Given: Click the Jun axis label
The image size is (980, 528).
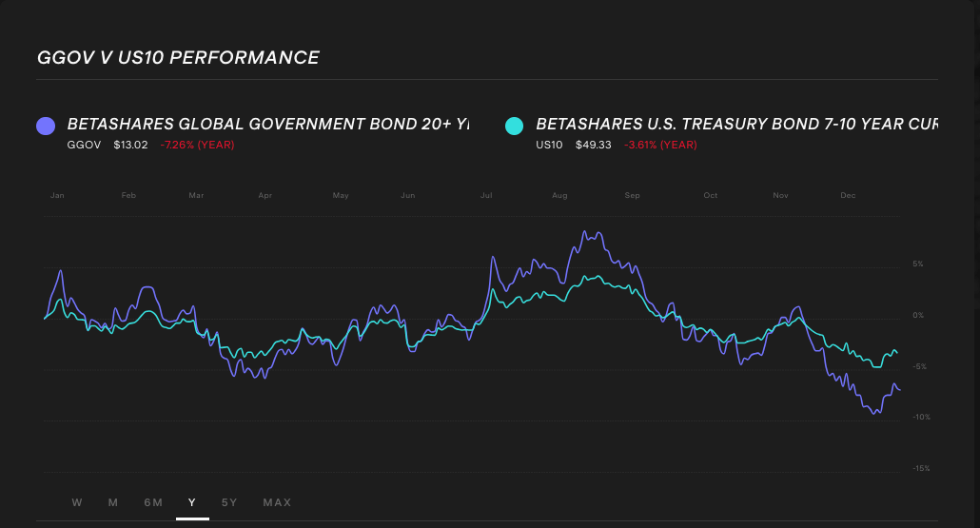Looking at the screenshot, I should point(407,196).
